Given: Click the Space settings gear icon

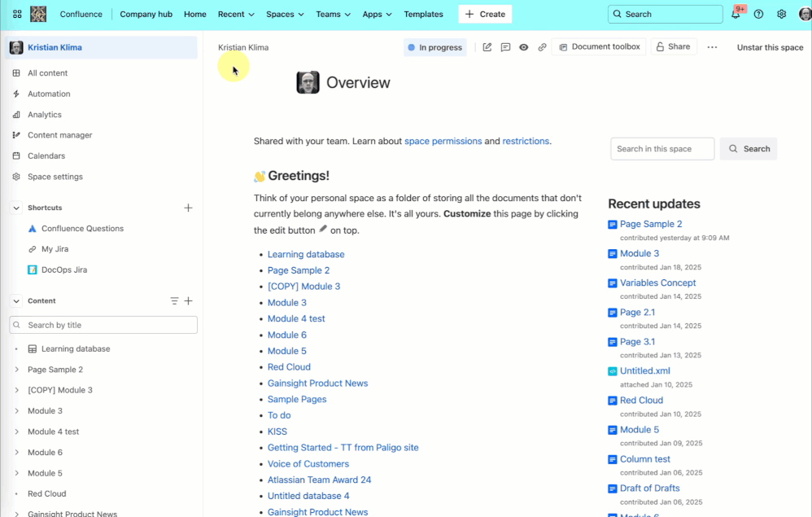Looking at the screenshot, I should pyautogui.click(x=16, y=177).
